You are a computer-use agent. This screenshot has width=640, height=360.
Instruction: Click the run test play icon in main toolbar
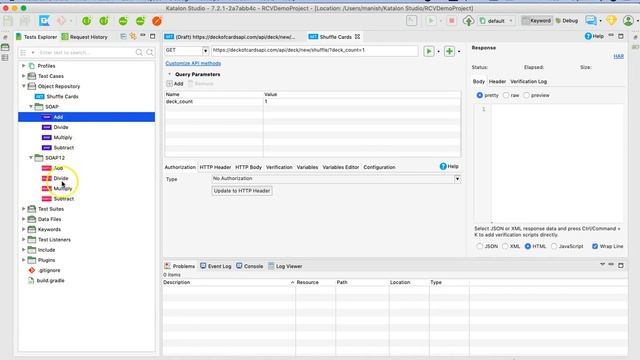click(431, 21)
